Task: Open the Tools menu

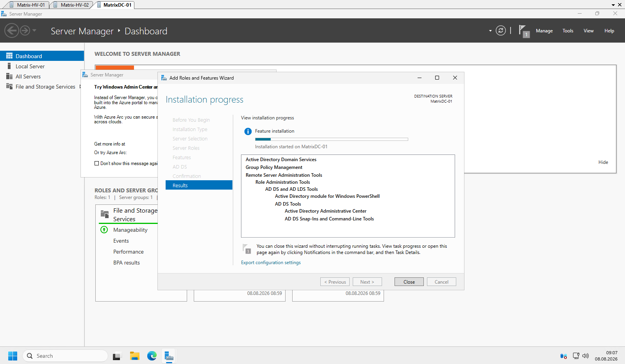Action: click(568, 31)
